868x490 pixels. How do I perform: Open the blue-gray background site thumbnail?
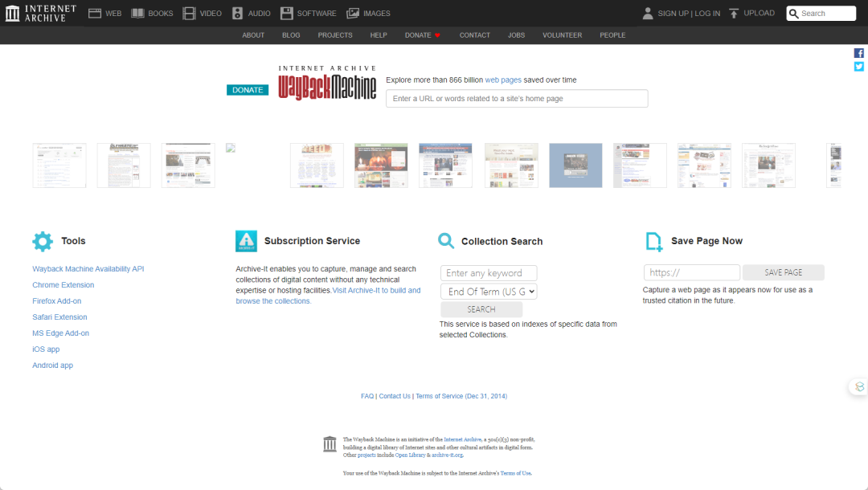coord(575,165)
